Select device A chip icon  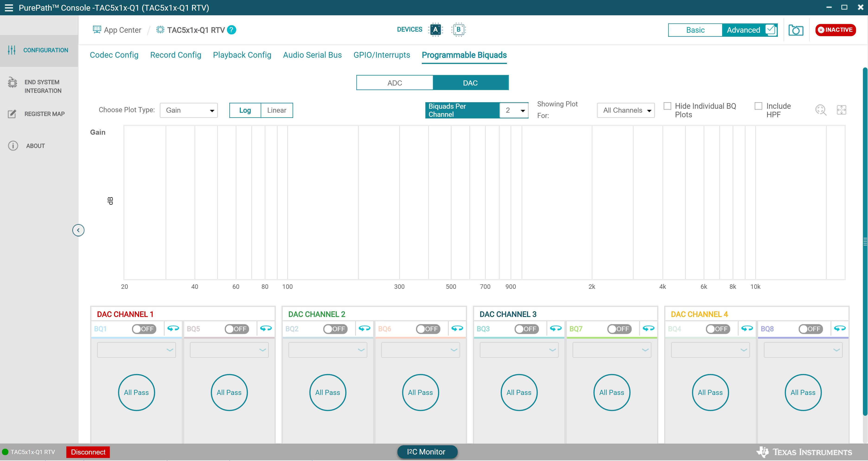tap(435, 30)
